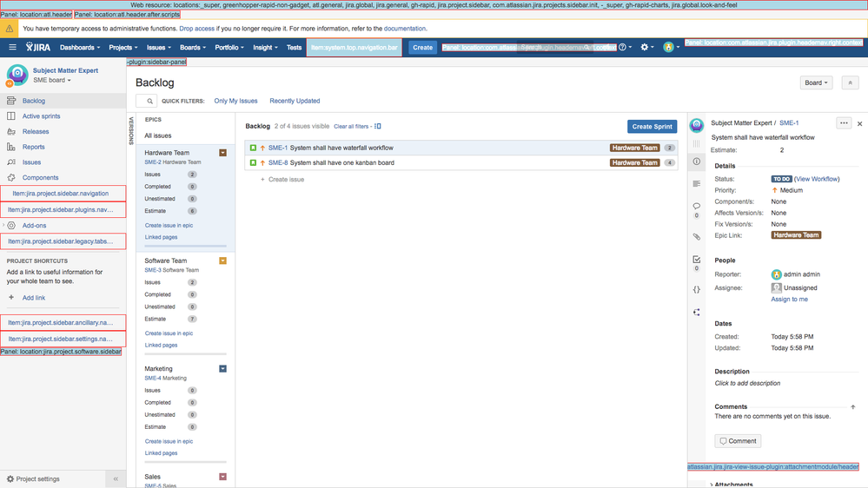Click the Assign to me link
This screenshot has height=488, width=868.
click(x=790, y=300)
